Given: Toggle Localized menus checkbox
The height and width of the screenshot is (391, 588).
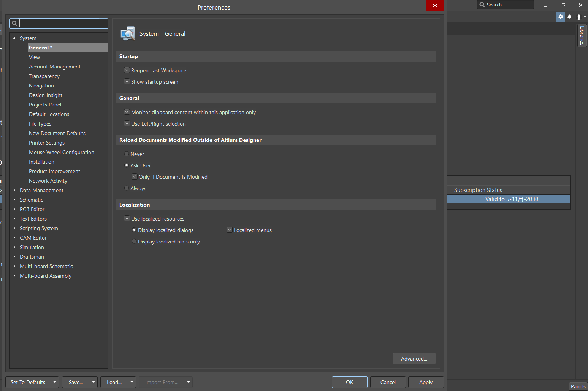Looking at the screenshot, I should [230, 230].
